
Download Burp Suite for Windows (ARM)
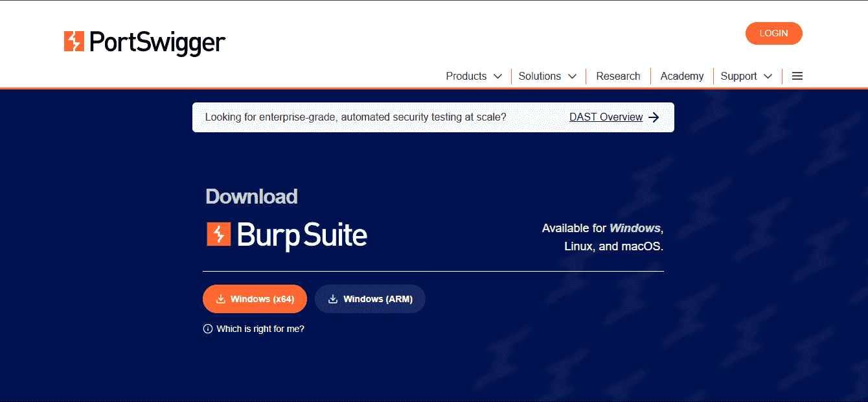[x=370, y=299]
